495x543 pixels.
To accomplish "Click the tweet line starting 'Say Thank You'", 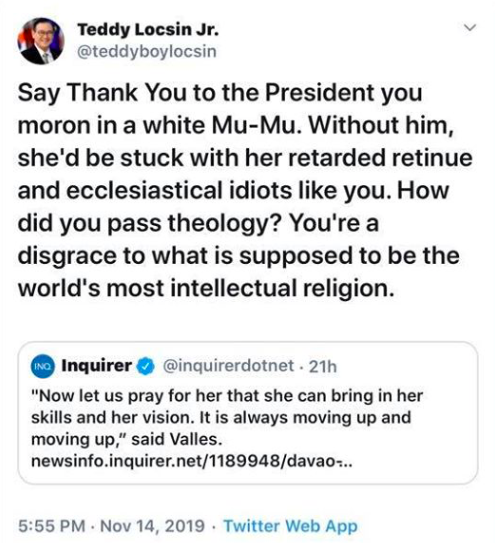I will coord(220,93).
